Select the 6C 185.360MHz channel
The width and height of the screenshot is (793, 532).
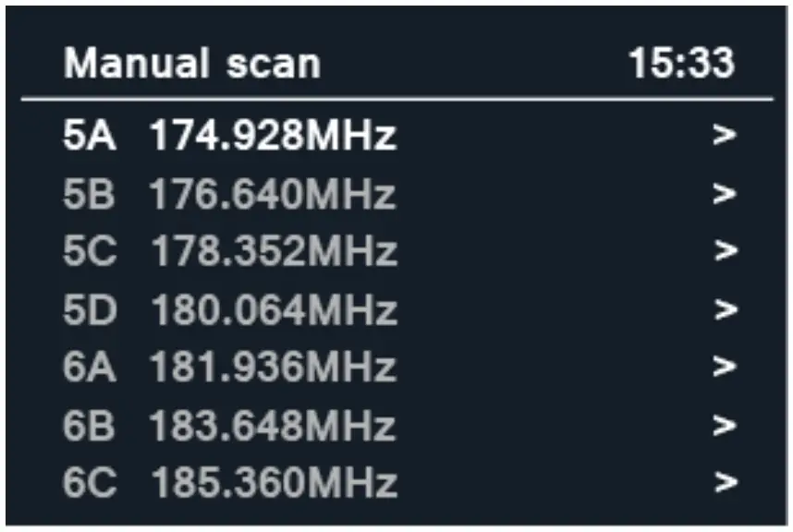click(x=277, y=480)
